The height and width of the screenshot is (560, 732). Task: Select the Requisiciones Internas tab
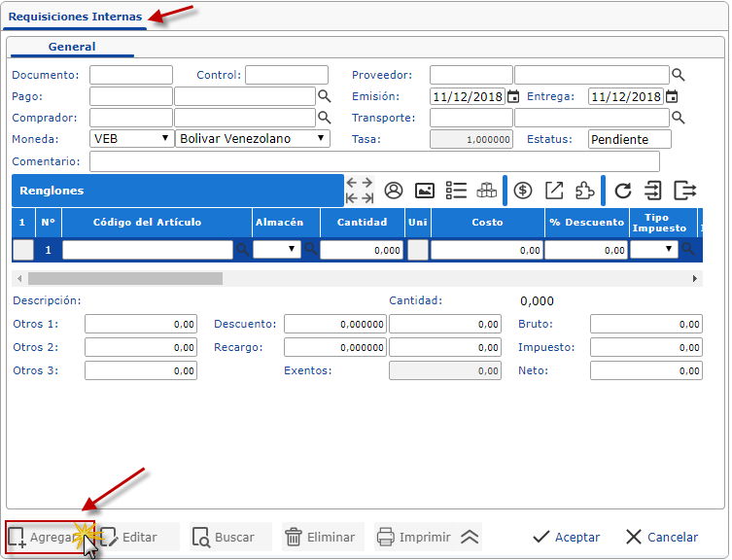coord(75,17)
